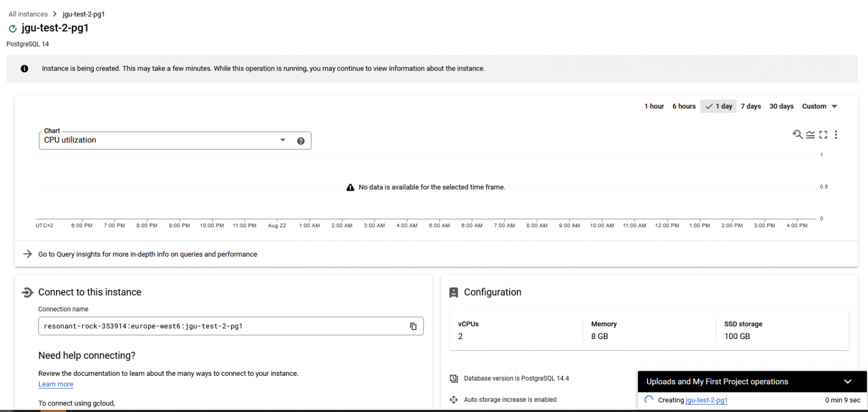Click the Query insights arrow icon
Screen dimensions: 868x412
pyautogui.click(x=27, y=254)
